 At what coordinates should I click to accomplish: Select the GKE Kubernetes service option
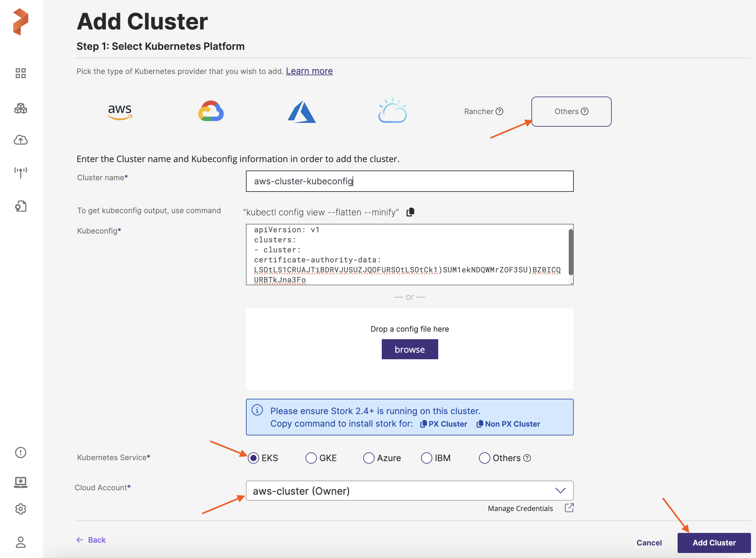pyautogui.click(x=311, y=458)
